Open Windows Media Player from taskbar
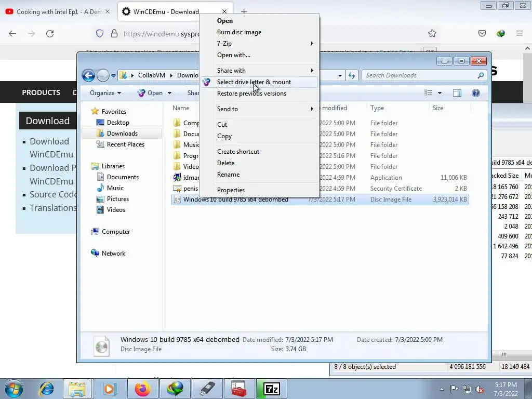532x399 pixels. [109, 389]
